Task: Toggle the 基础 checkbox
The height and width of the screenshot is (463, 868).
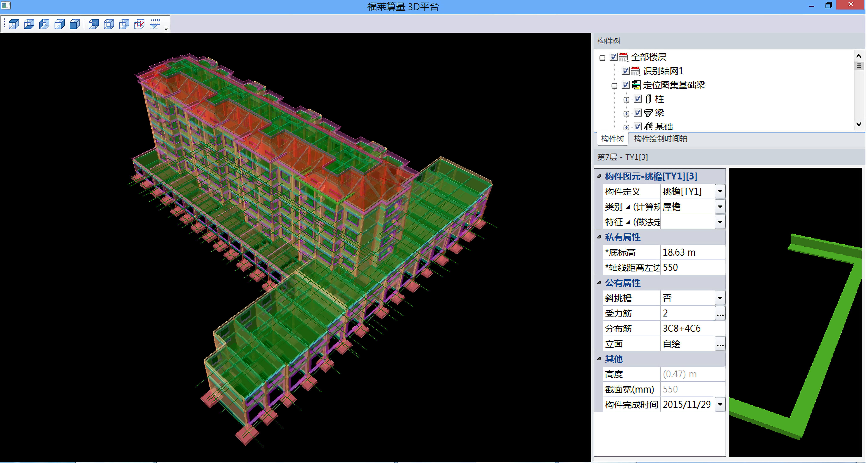Action: [638, 127]
